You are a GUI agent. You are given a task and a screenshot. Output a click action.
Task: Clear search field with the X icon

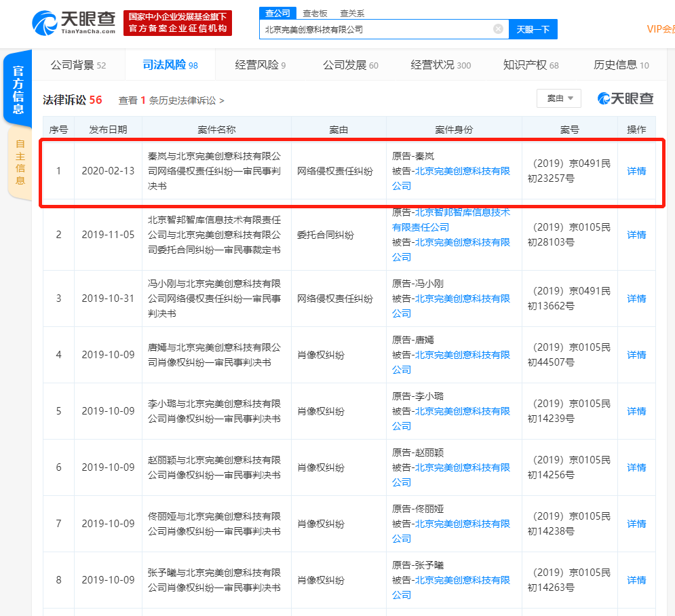[x=498, y=29]
